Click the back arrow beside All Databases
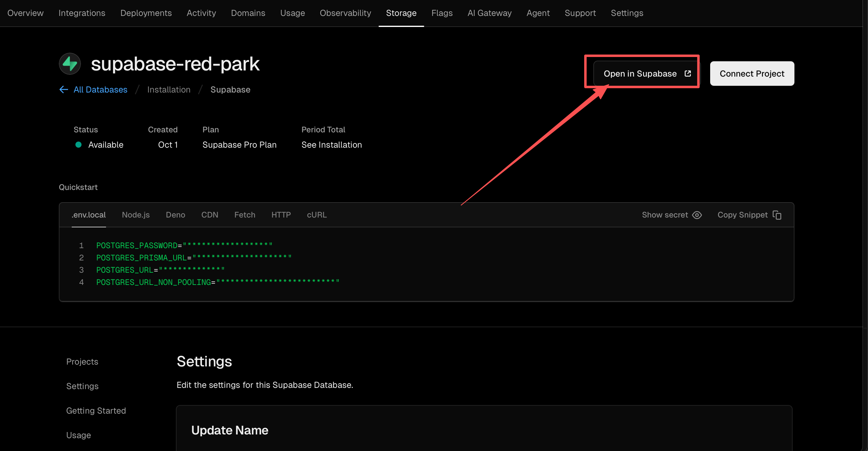The height and width of the screenshot is (451, 868). point(64,89)
